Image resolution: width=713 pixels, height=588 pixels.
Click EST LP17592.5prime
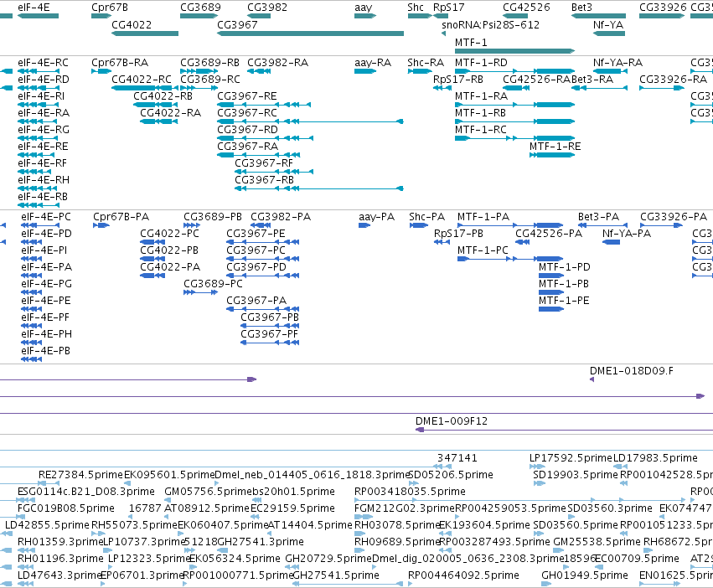tap(571, 458)
